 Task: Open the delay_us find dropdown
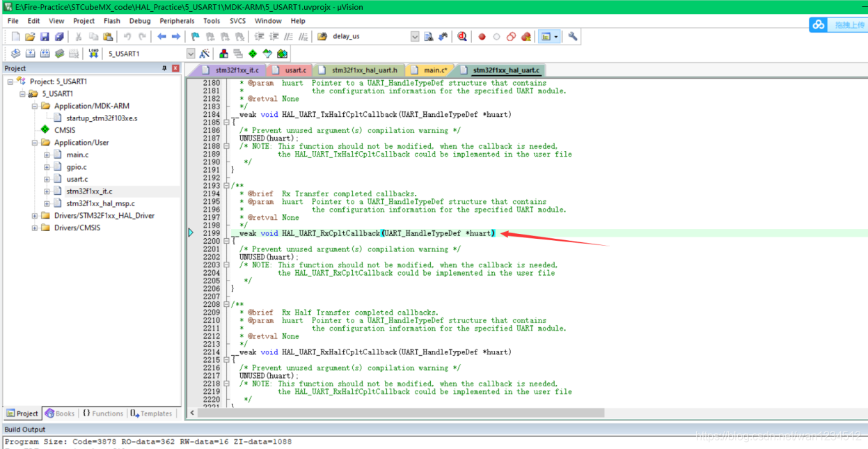coord(415,37)
